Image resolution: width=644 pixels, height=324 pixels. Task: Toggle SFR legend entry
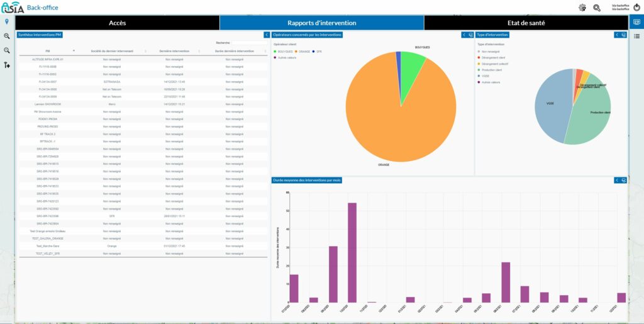coord(317,52)
